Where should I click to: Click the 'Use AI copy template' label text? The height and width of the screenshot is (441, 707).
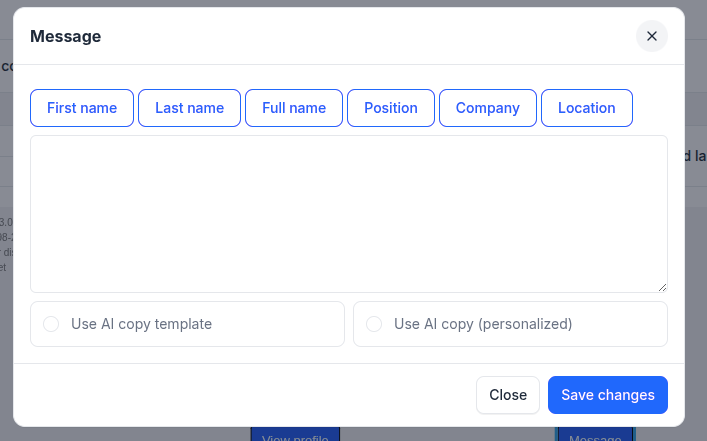click(141, 324)
